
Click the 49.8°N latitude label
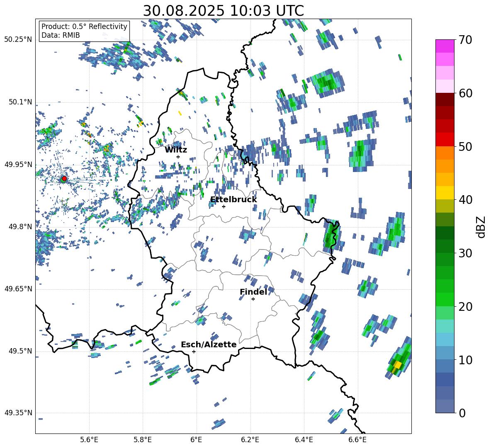pos(21,227)
